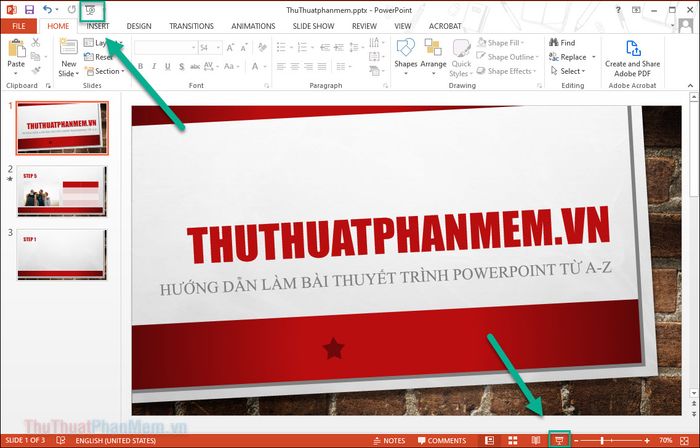Align text left
This screenshot has height=448, width=700.
click(x=281, y=66)
